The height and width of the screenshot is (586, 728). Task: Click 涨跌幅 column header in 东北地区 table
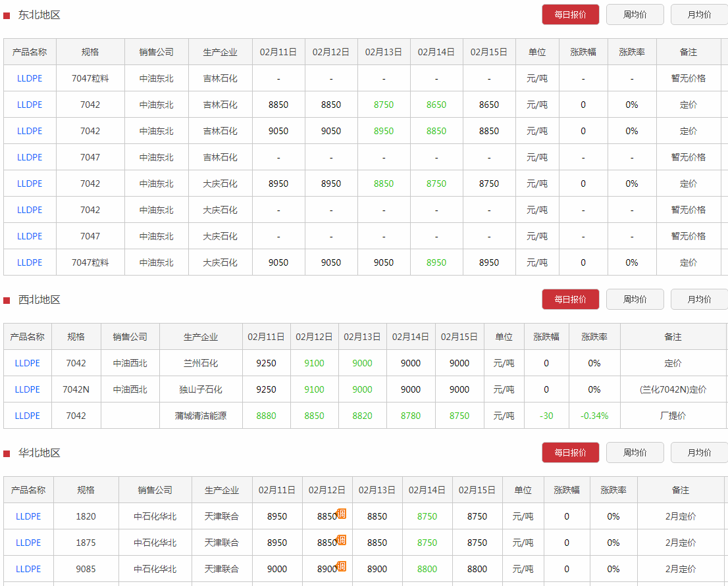click(x=583, y=52)
